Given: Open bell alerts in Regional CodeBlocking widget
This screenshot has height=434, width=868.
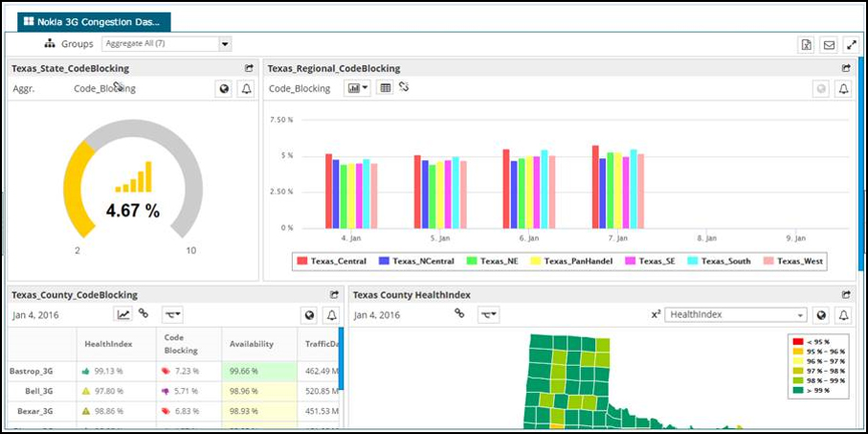Looking at the screenshot, I should [x=843, y=89].
